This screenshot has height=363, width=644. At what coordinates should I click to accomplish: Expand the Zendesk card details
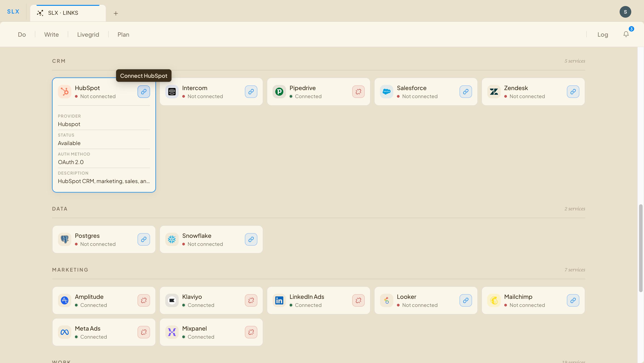533,92
